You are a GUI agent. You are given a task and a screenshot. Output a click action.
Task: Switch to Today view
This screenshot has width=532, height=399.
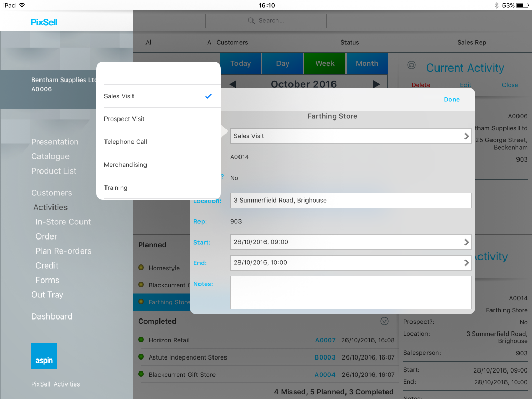(x=241, y=63)
